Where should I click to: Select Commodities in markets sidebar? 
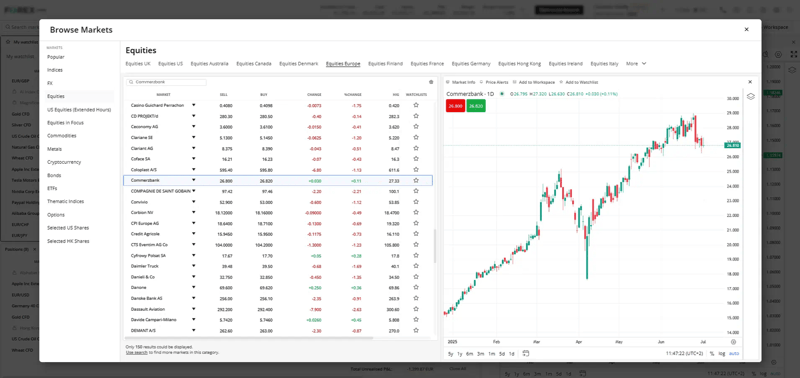pos(62,136)
